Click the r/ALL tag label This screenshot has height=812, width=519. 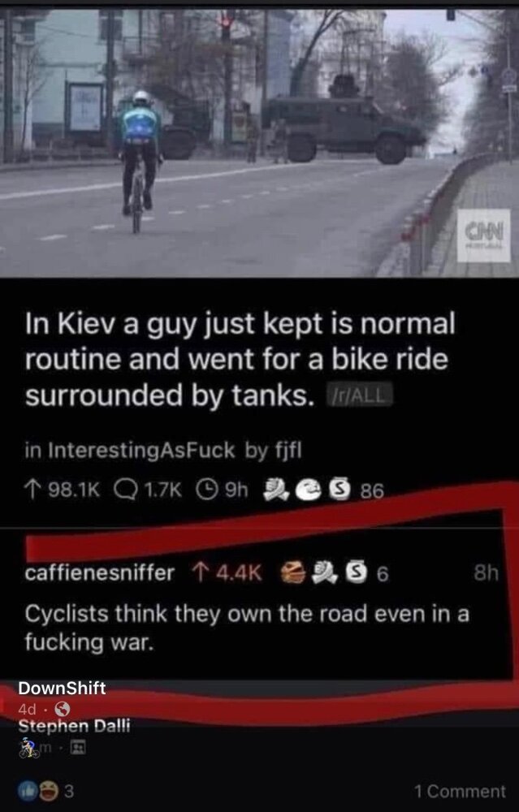360,397
